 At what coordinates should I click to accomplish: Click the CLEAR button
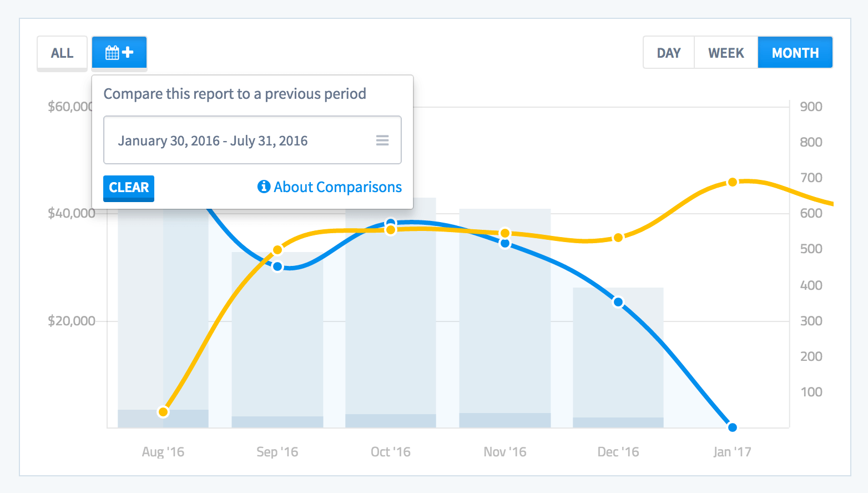tap(128, 188)
